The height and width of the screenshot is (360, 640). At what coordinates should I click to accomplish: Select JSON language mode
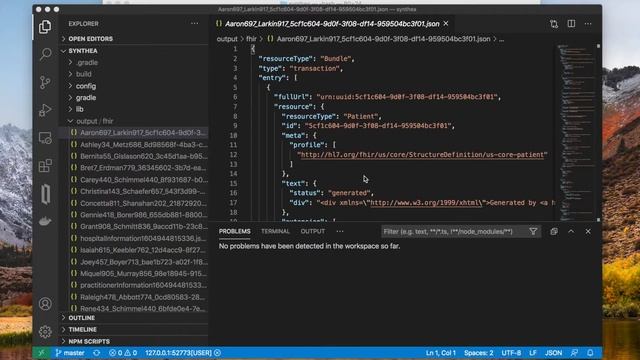tap(553, 353)
